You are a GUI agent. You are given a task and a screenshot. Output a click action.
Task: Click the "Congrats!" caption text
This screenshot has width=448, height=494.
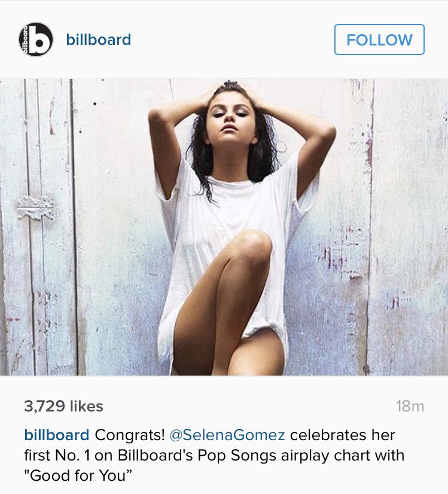pos(130,435)
